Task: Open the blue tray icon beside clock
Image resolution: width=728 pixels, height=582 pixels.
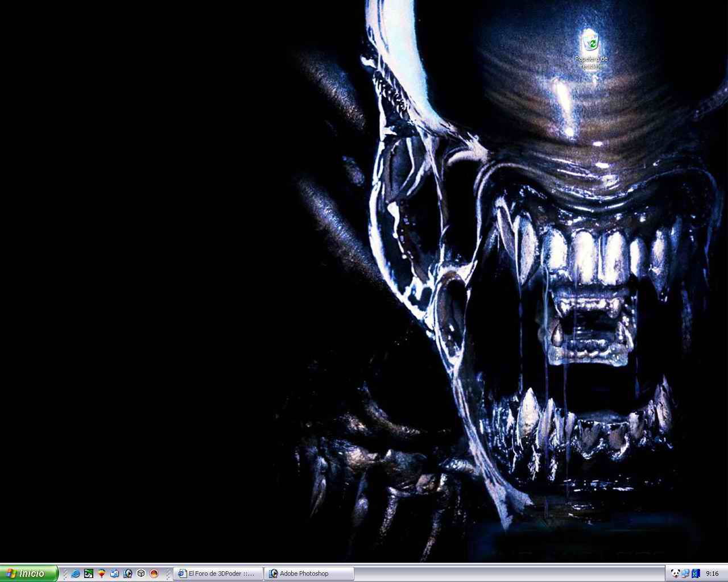Action: coord(695,573)
